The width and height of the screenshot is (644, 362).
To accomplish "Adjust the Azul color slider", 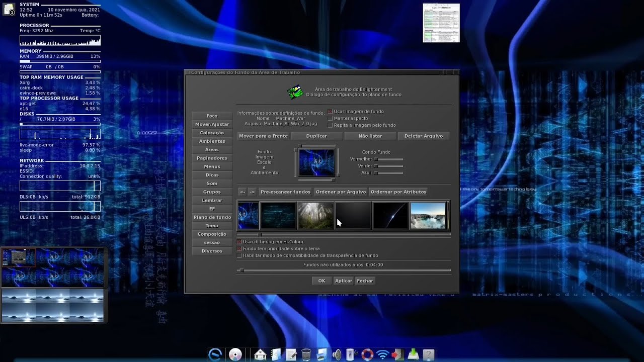I will coord(388,173).
